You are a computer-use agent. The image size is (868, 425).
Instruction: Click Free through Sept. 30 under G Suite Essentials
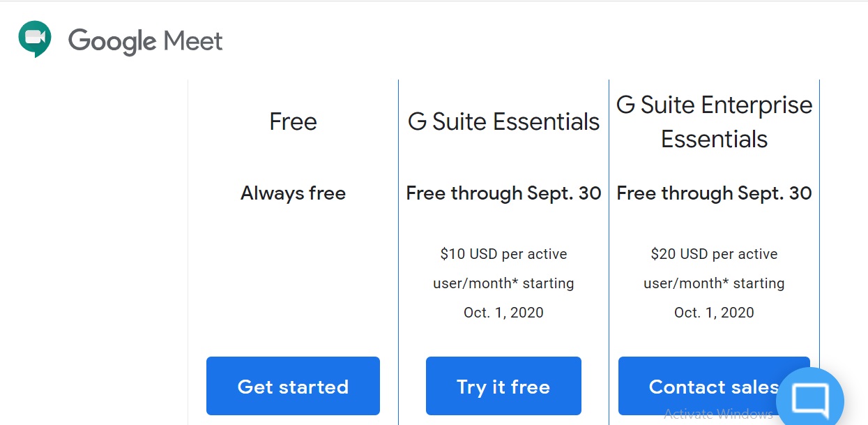[x=503, y=193]
